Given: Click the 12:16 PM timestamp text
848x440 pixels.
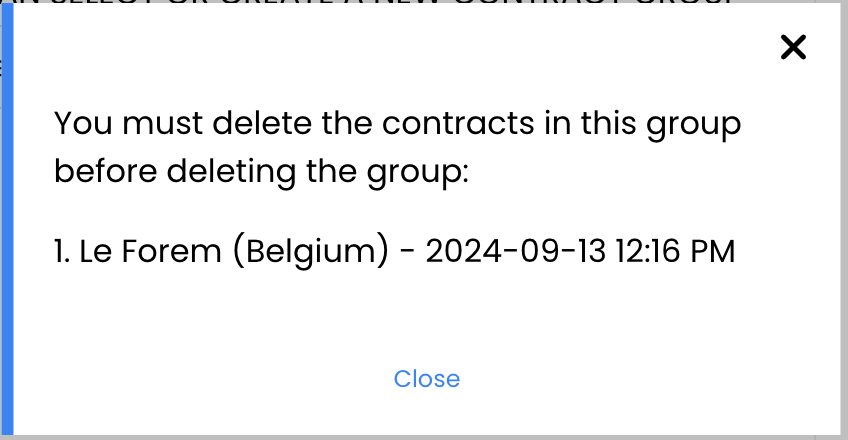Looking at the screenshot, I should (675, 251).
